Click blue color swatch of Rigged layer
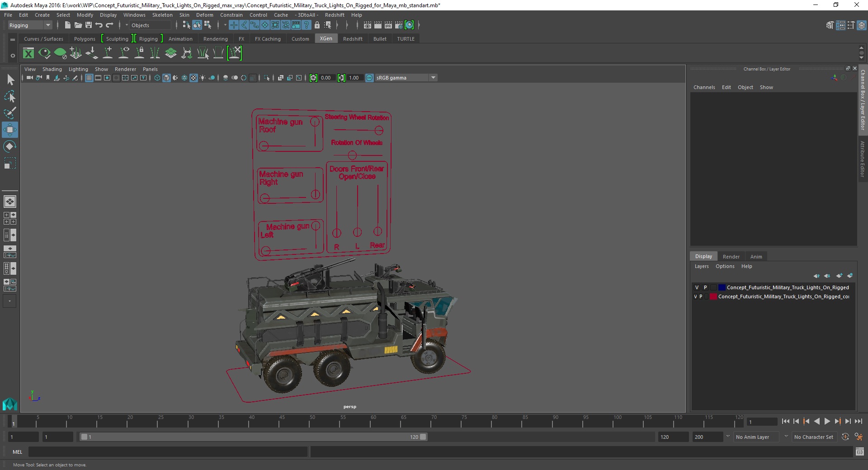This screenshot has height=470, width=868. (722, 287)
